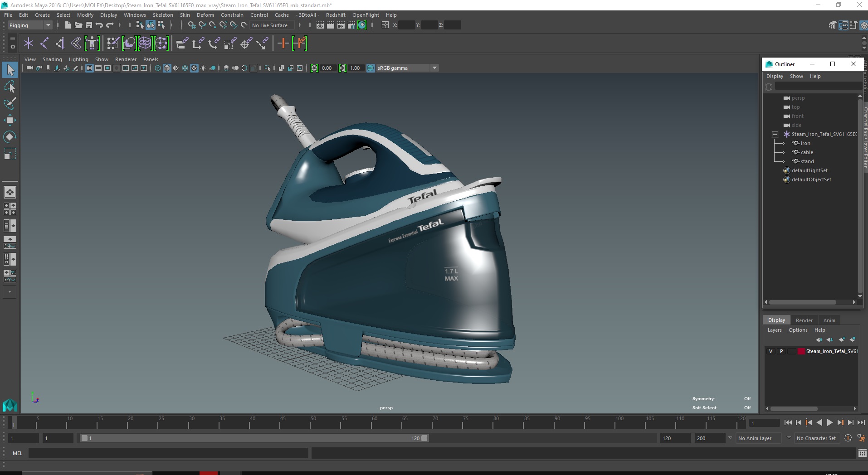Toggle use all lights bulb icon

pyautogui.click(x=203, y=68)
